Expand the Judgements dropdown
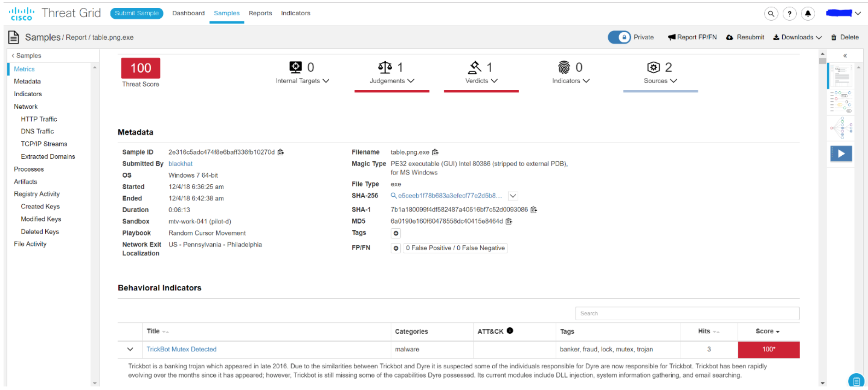The height and width of the screenshot is (390, 868). coord(392,81)
